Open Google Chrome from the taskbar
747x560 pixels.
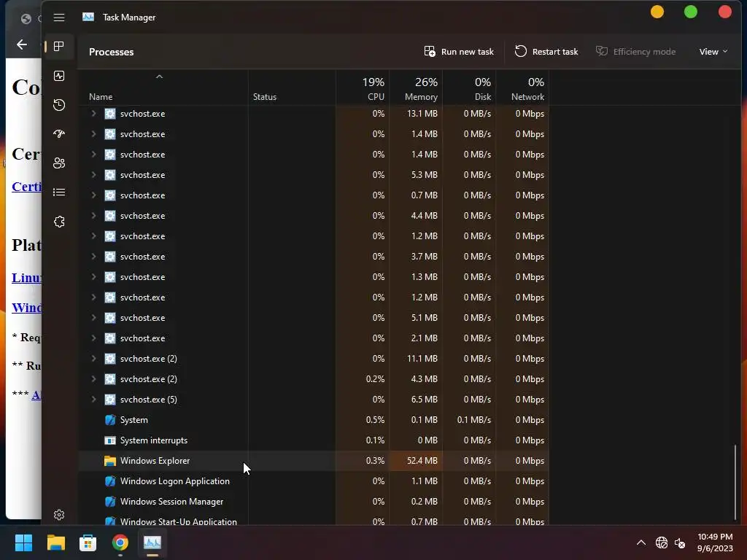(x=120, y=542)
